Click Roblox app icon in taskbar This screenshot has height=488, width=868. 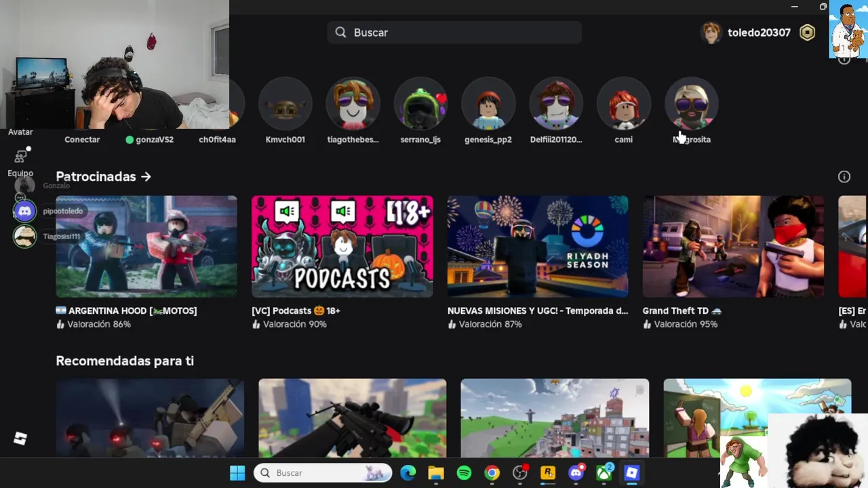[x=632, y=473]
